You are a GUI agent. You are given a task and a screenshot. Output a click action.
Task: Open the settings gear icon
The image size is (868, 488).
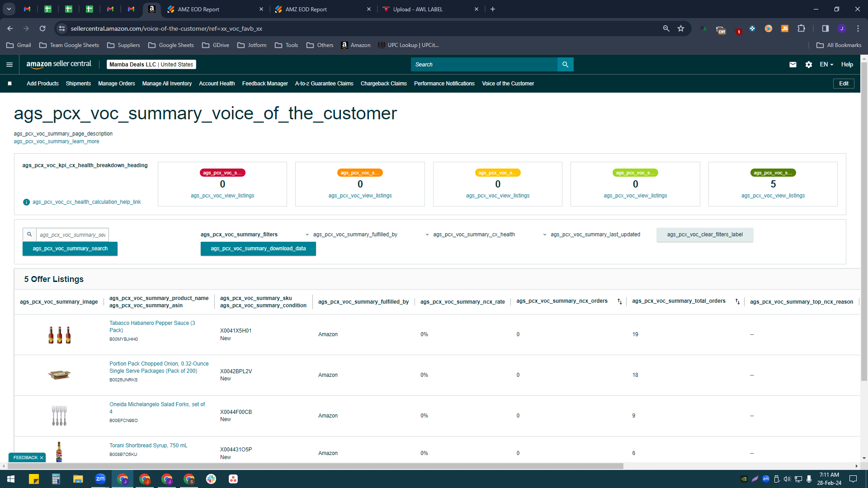pos(809,65)
